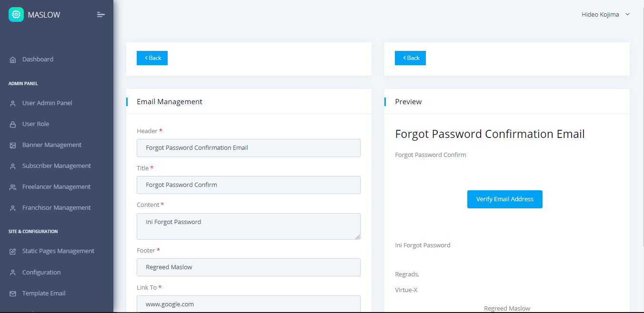Open Franchisor Management menu item

(x=56, y=208)
